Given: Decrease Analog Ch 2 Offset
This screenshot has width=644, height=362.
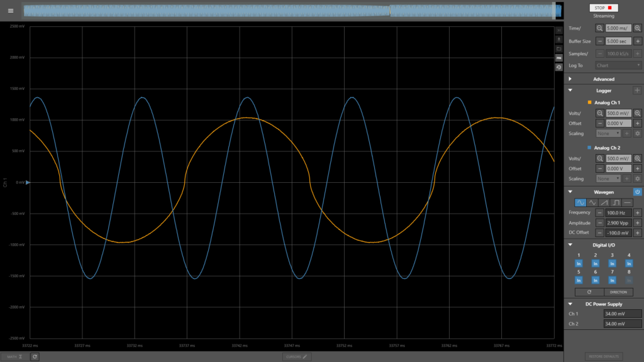Looking at the screenshot, I should (x=599, y=168).
